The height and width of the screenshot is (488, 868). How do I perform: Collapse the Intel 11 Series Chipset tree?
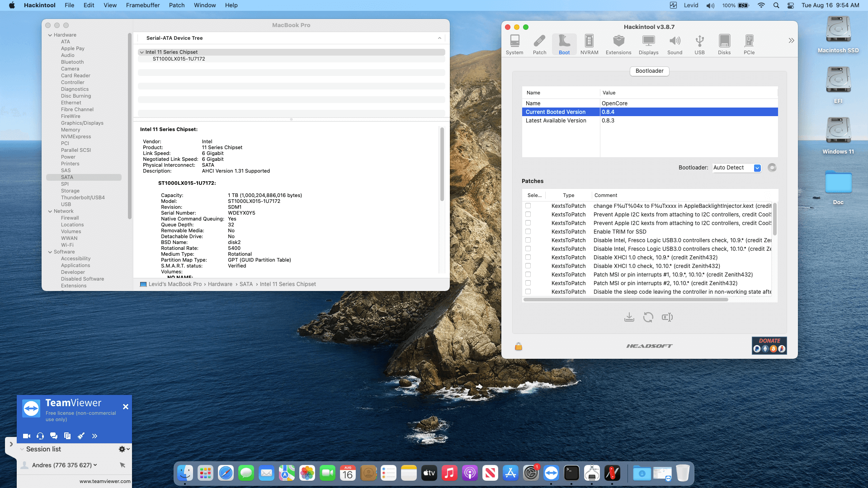tap(142, 52)
